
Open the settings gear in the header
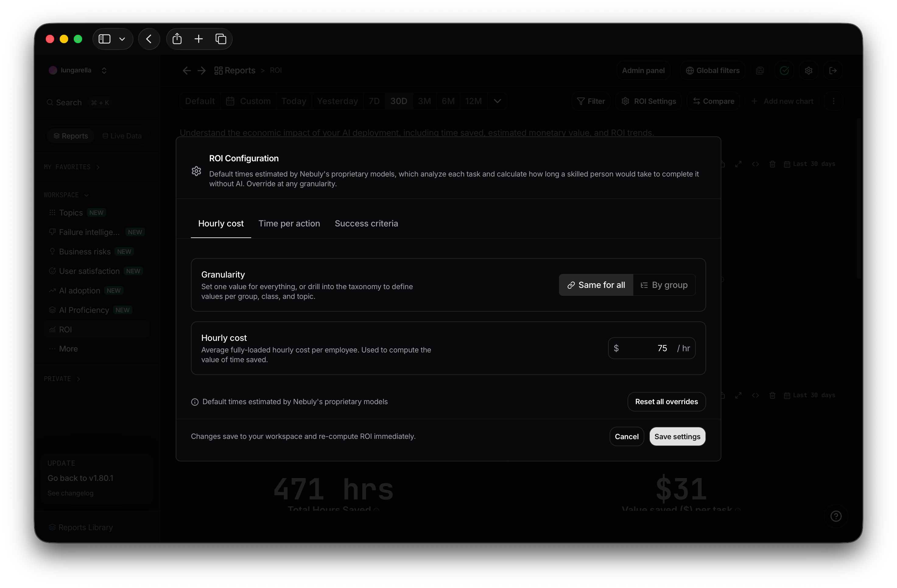coord(808,70)
